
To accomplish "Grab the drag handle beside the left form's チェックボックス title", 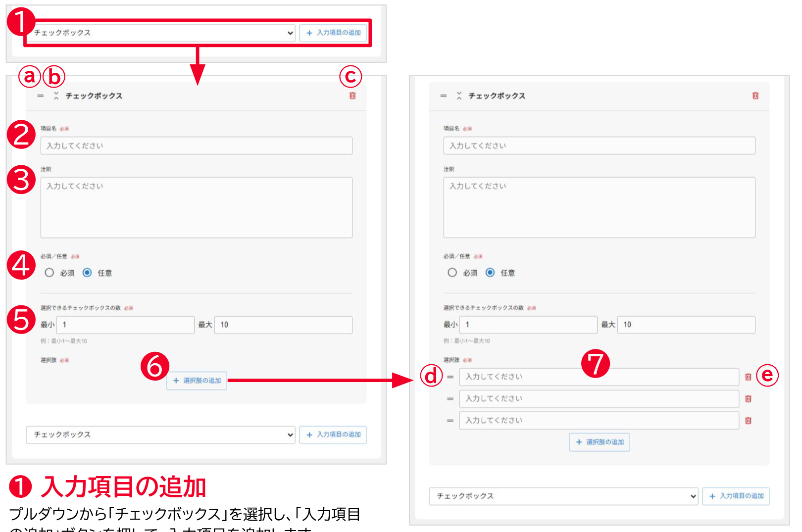I will (41, 96).
